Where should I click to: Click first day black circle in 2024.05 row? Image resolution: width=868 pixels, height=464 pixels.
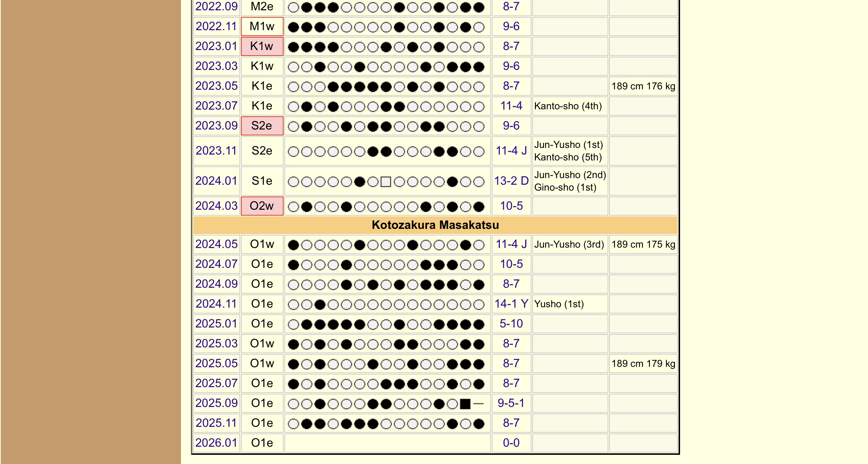click(x=293, y=245)
